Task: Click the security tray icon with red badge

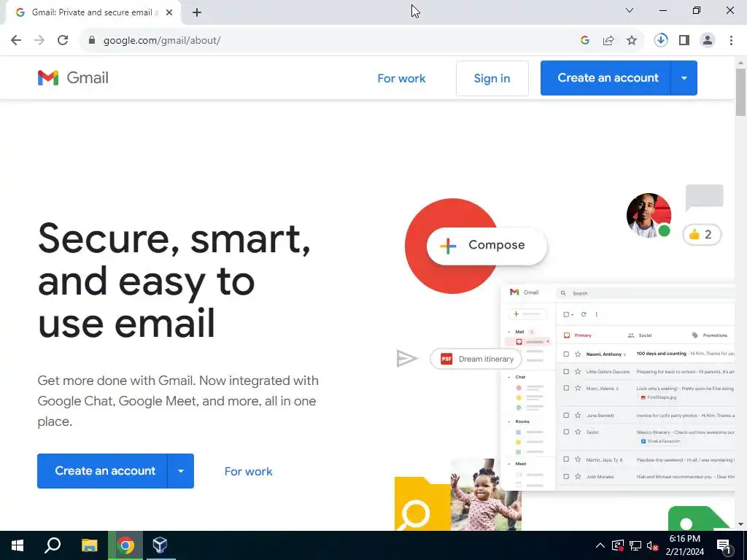Action: point(618,545)
